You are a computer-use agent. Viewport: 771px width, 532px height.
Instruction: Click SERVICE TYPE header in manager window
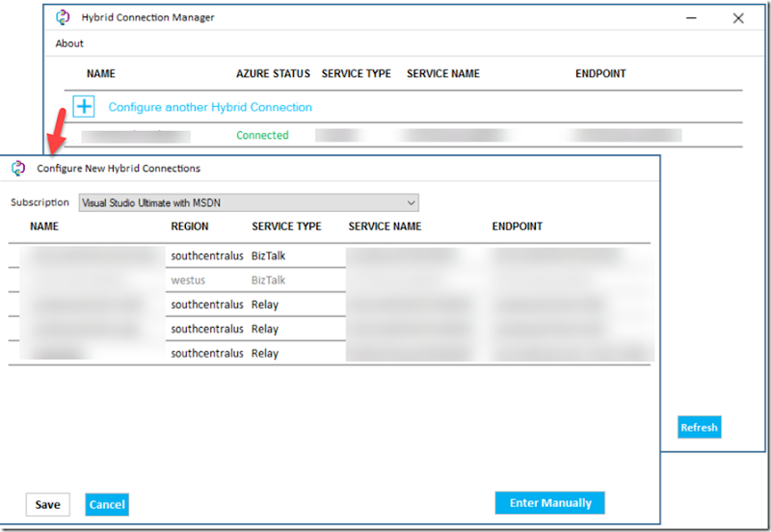[356, 74]
